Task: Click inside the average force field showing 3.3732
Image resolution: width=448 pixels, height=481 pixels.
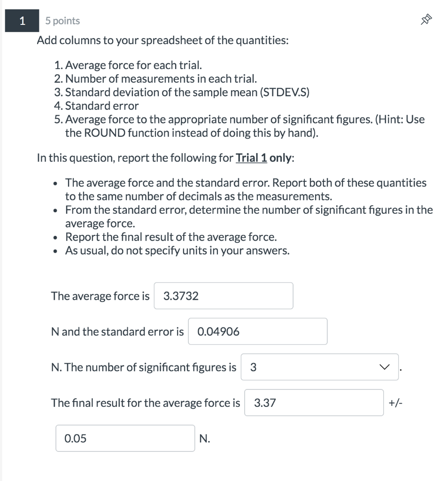Action: [x=223, y=295]
